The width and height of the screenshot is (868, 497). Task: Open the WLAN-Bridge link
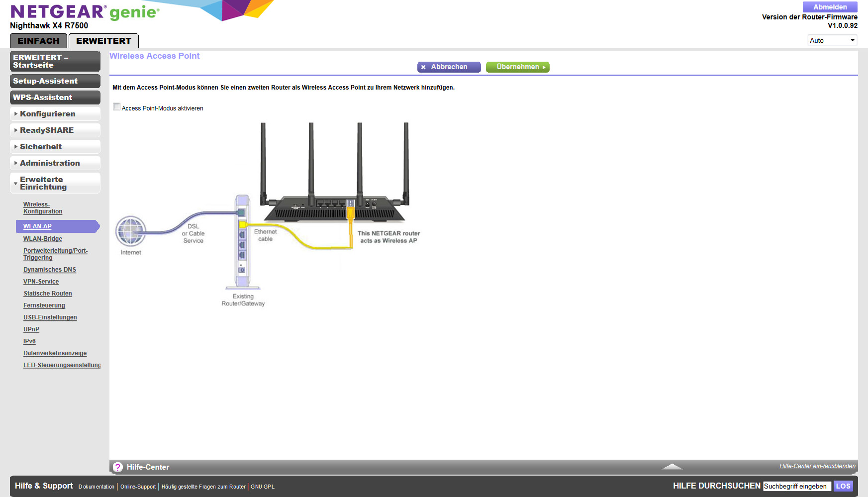[x=43, y=239]
